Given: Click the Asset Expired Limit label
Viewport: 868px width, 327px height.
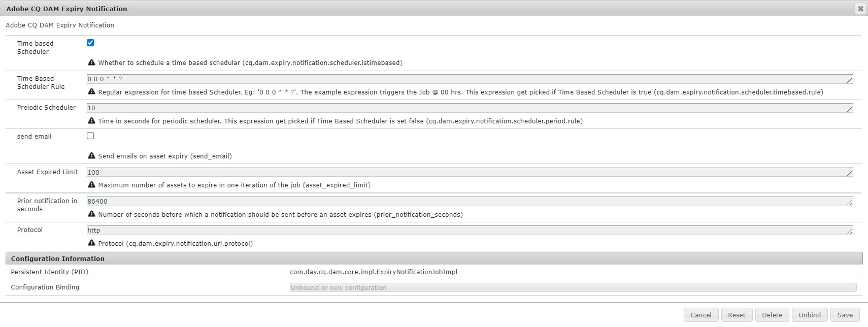Looking at the screenshot, I should tap(48, 172).
